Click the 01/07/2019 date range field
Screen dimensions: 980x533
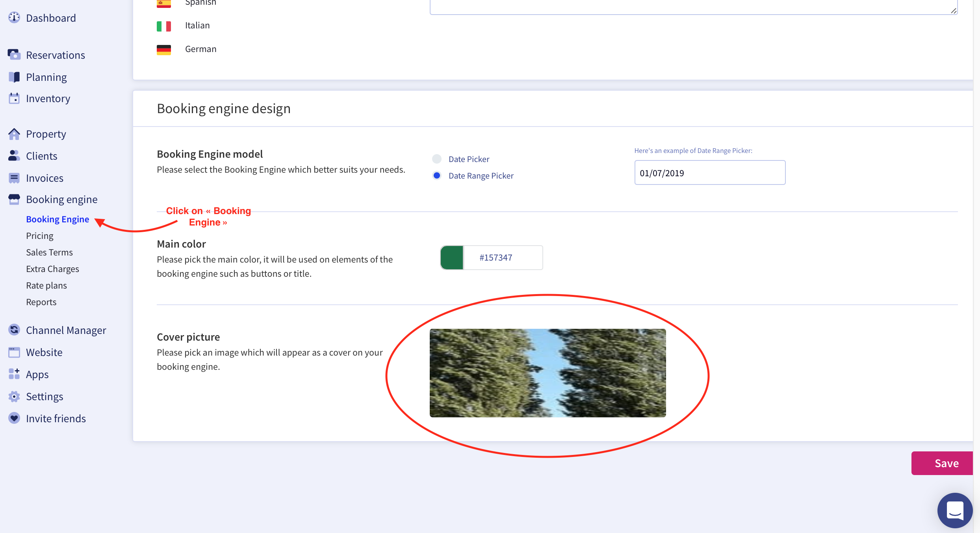click(x=710, y=173)
